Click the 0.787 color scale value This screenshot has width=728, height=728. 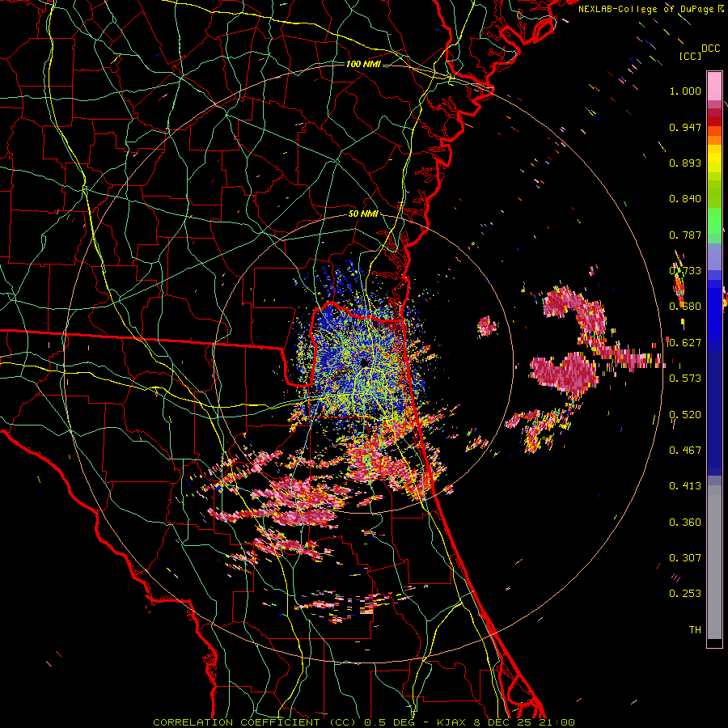point(685,235)
